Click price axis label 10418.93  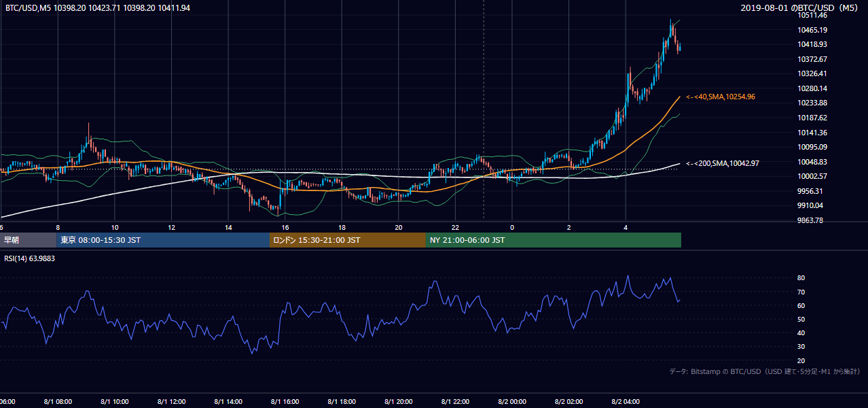tap(812, 44)
